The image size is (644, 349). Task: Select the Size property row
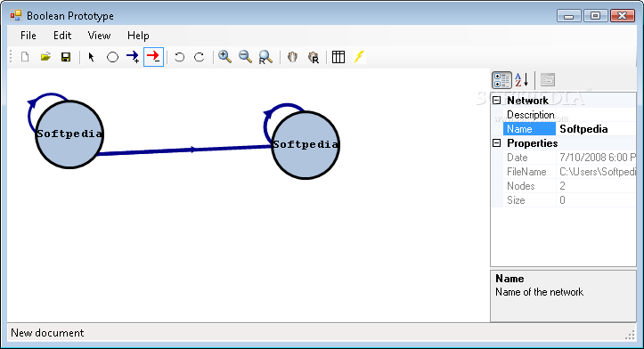coord(569,200)
